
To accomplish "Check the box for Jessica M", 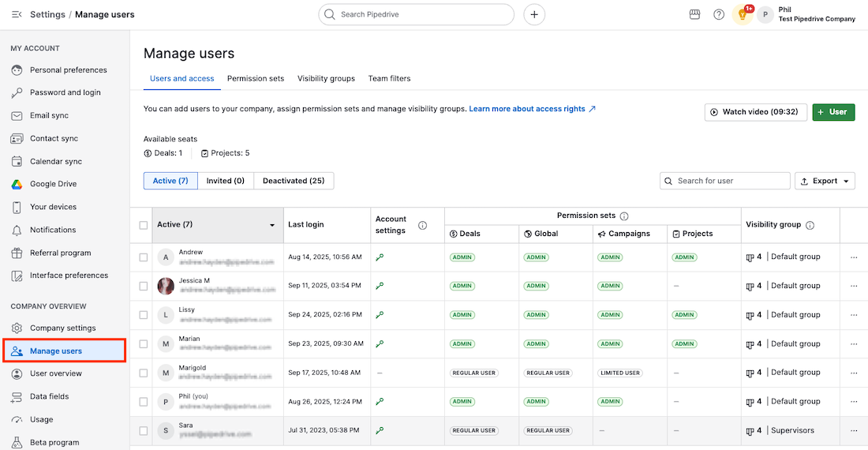I will [143, 286].
